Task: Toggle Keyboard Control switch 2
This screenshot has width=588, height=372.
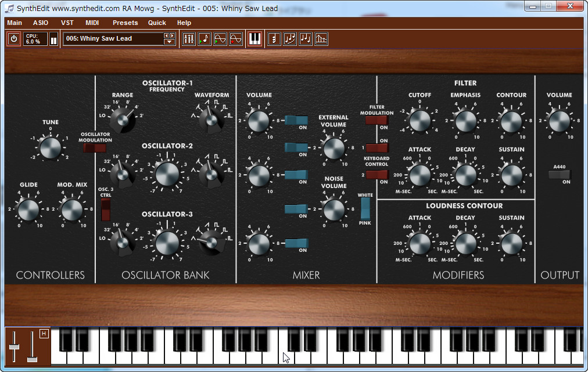Action: click(377, 175)
